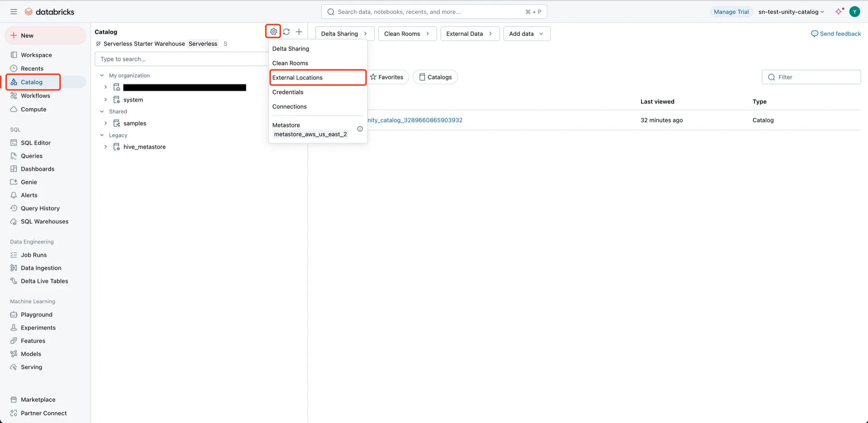Click the External Data button
868x423 pixels.
click(470, 34)
